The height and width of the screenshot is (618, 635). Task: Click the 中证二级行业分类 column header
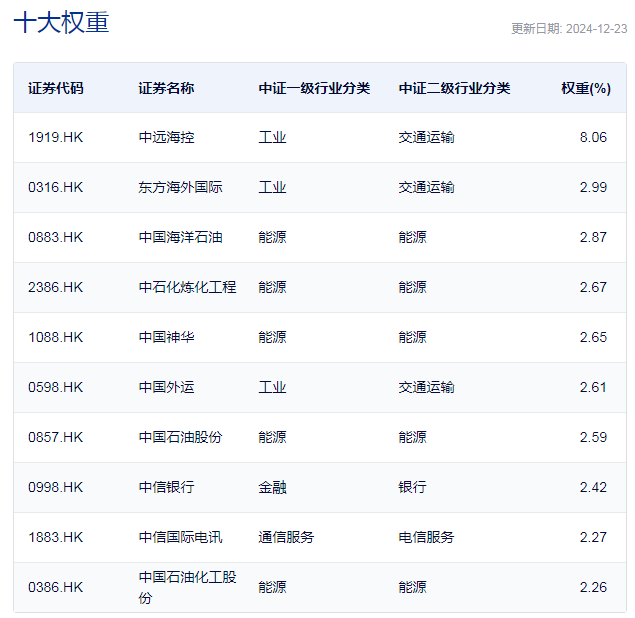click(454, 88)
